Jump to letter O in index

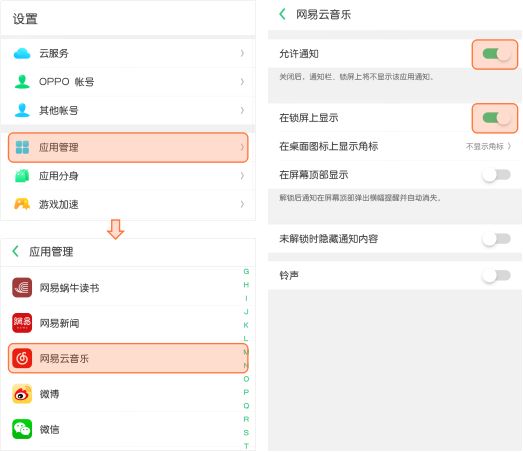(x=246, y=379)
